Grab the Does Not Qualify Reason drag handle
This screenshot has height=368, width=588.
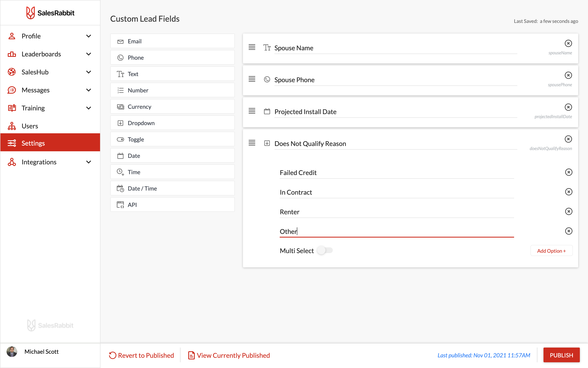pos(252,143)
